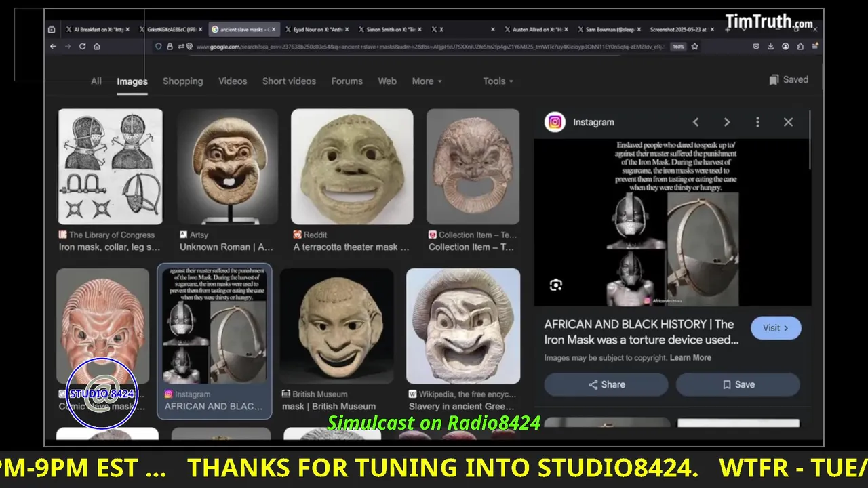
Task: Switch to the Videos search tab
Action: click(233, 81)
